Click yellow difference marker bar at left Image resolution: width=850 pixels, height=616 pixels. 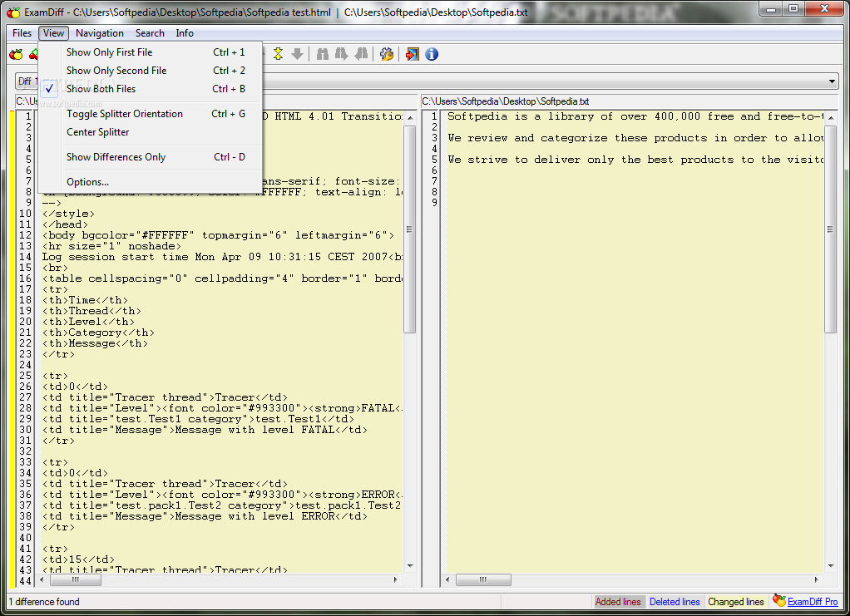pos(12,348)
